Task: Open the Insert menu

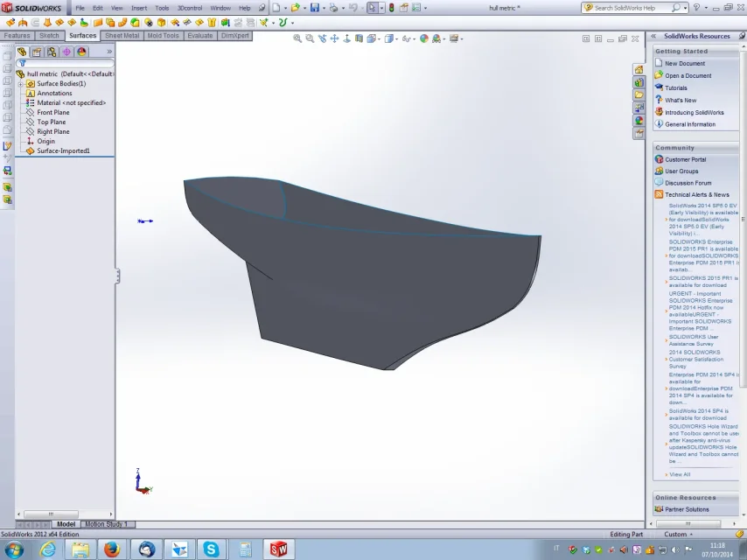Action: (139, 8)
